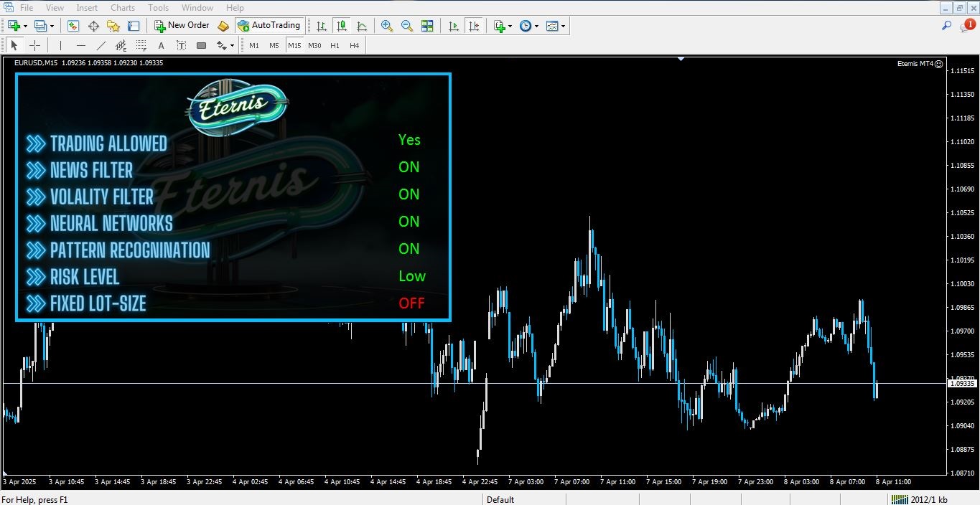
Task: Open the Templates dropdown arrow
Action: 564,27
